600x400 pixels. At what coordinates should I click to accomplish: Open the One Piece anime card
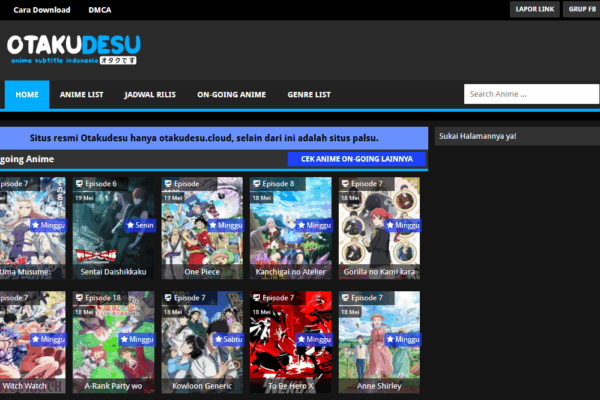click(x=202, y=228)
